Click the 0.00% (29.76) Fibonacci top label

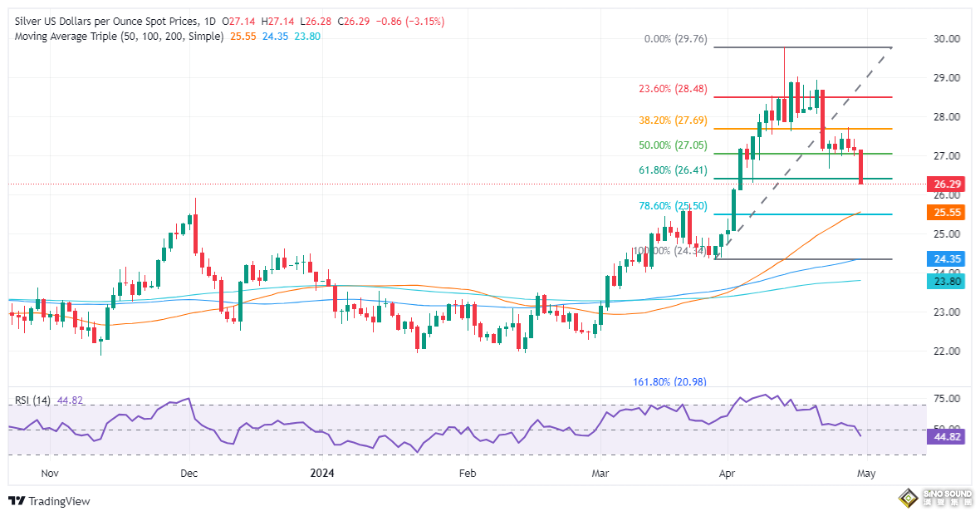(669, 38)
